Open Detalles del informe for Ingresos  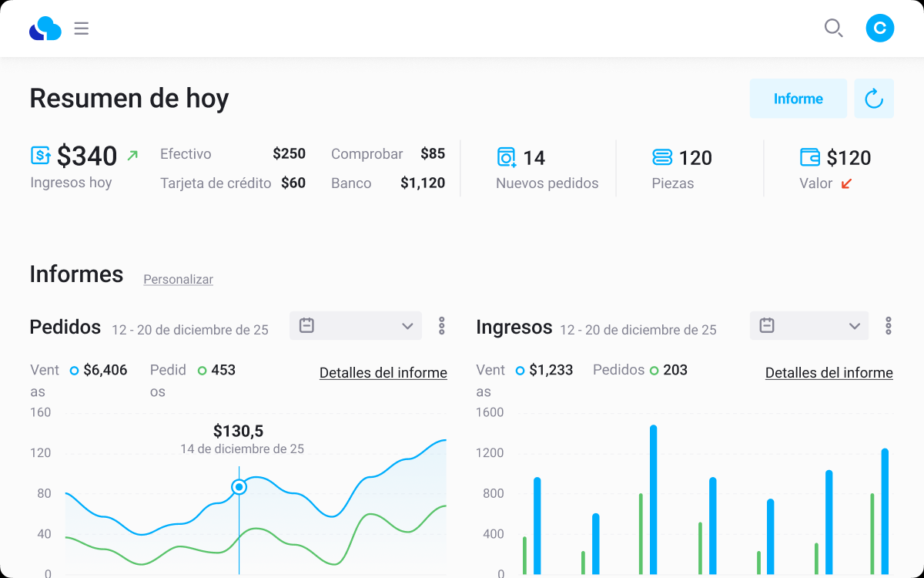click(x=829, y=373)
